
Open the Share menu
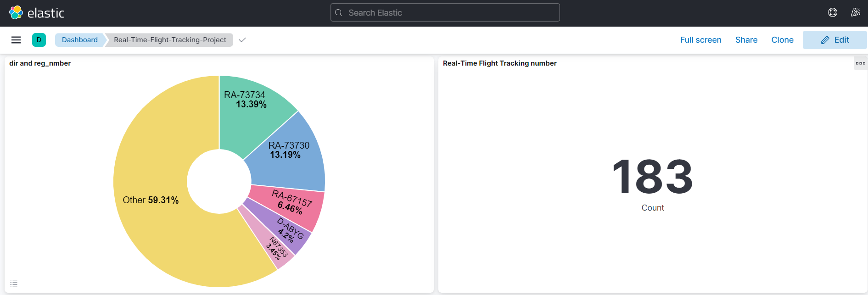[x=746, y=40]
